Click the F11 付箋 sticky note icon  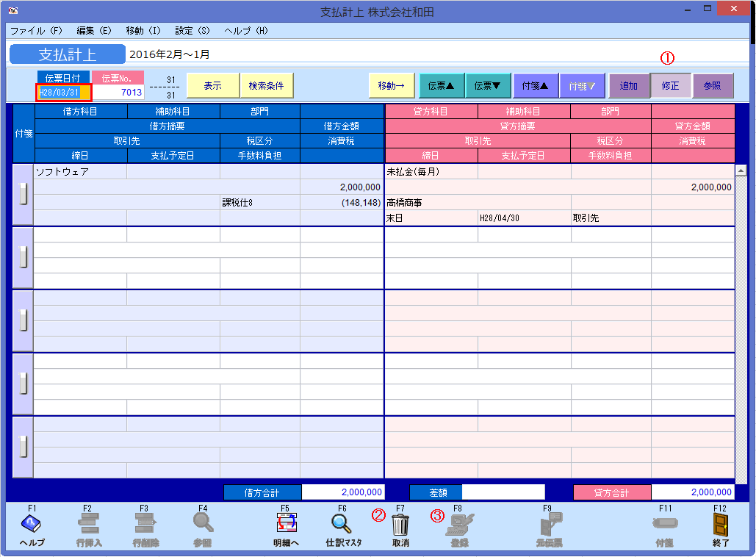pyautogui.click(x=665, y=523)
